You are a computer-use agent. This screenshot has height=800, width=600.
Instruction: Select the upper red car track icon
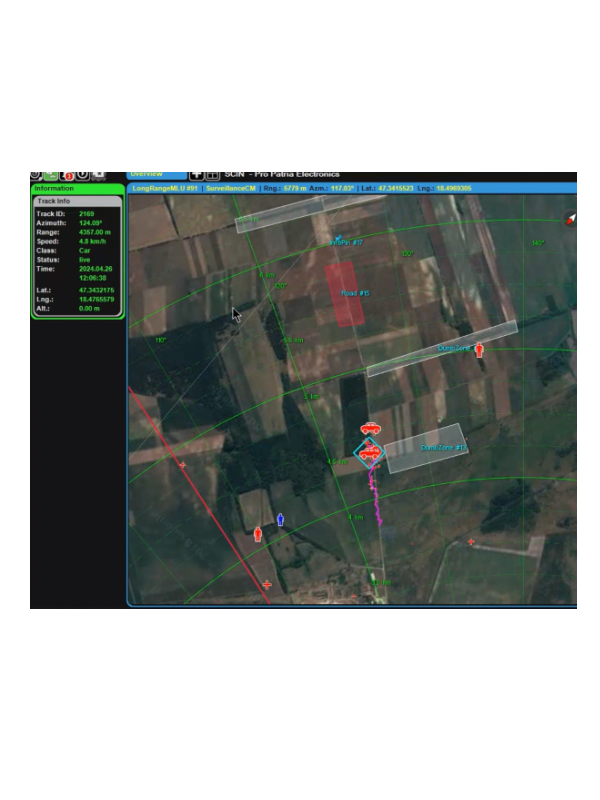click(x=371, y=429)
